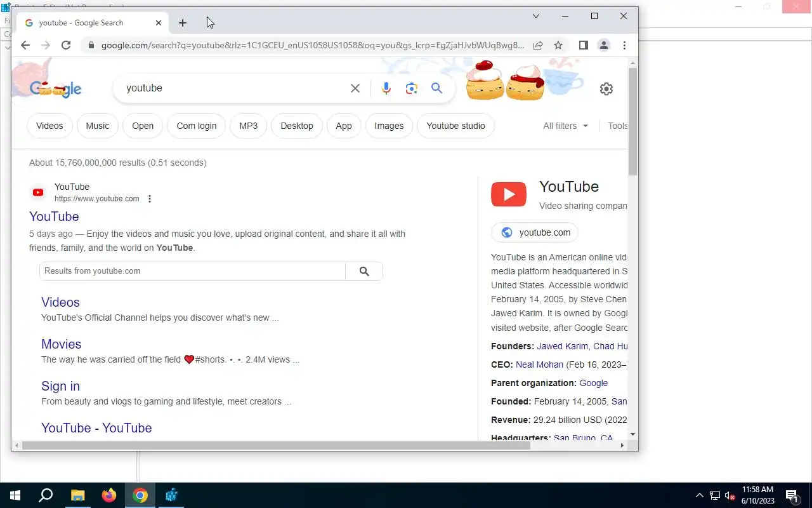812x508 pixels.
Task: Open the Chrome three-dot menu
Action: (x=624, y=45)
